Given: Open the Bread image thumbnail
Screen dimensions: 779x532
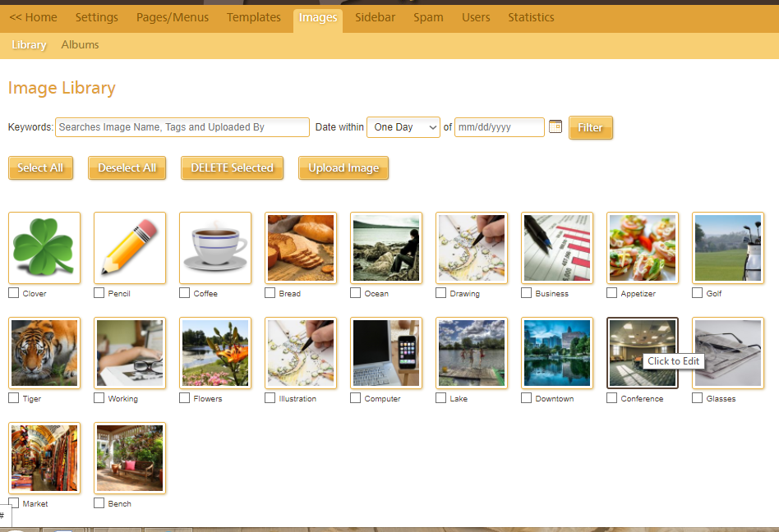Looking at the screenshot, I should coord(301,248).
